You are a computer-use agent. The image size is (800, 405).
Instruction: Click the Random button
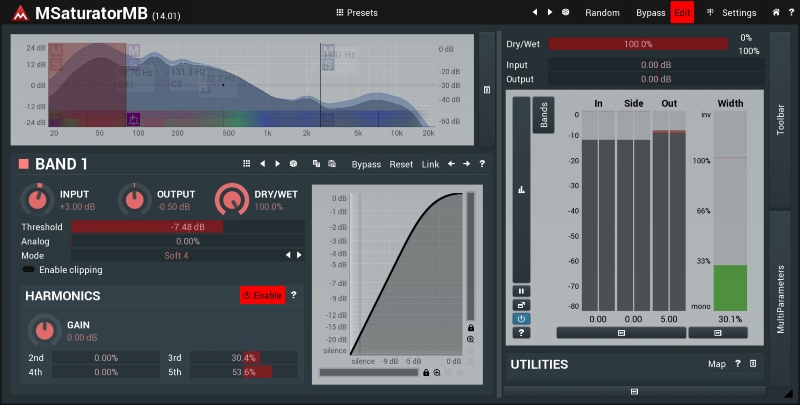point(602,13)
